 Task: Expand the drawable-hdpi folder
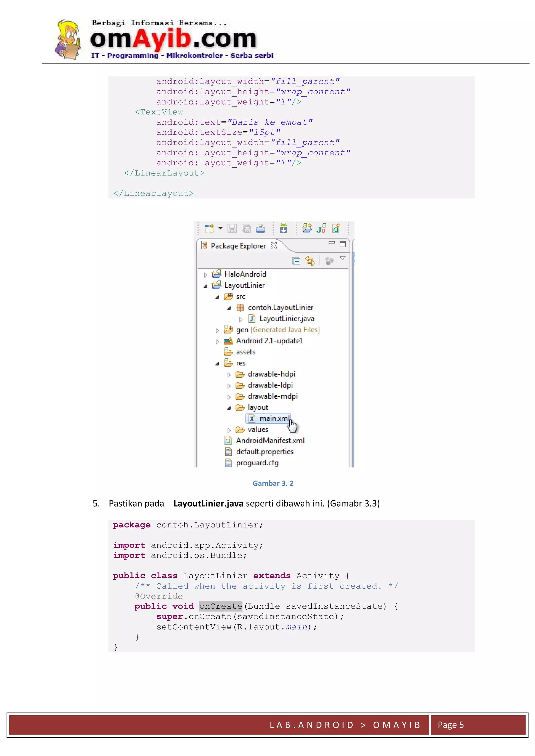[x=229, y=375]
